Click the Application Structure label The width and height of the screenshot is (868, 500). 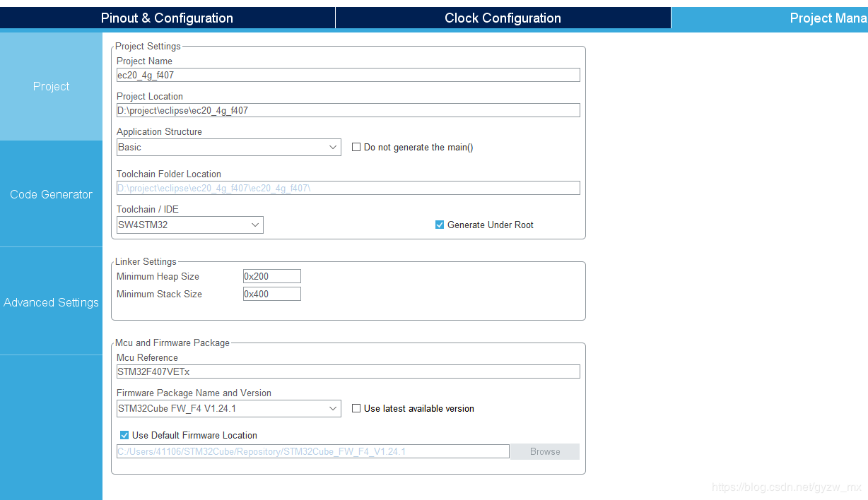[159, 131]
